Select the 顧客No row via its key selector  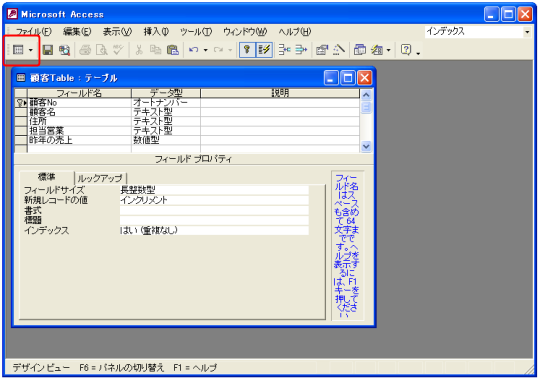tap(21, 103)
